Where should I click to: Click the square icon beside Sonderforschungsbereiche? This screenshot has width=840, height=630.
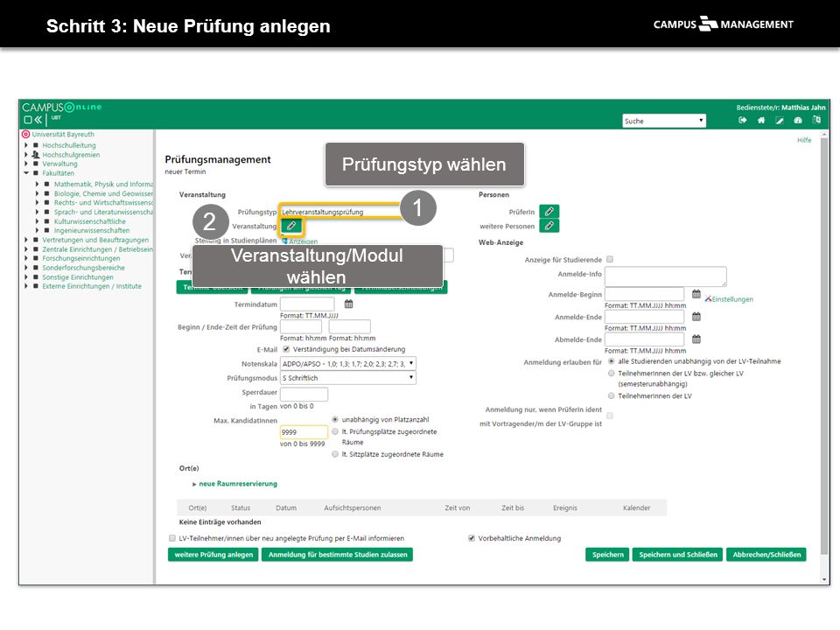36,268
